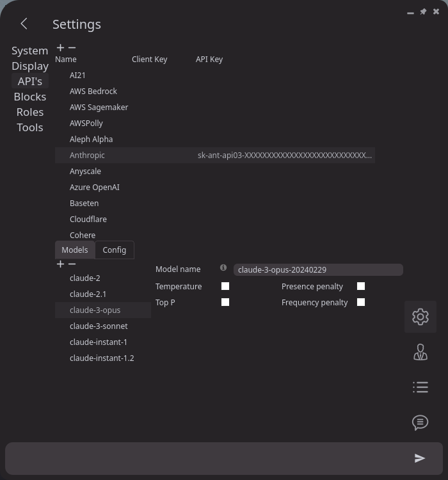448x480 pixels.
Task: Switch to the Config tab
Action: (115, 250)
